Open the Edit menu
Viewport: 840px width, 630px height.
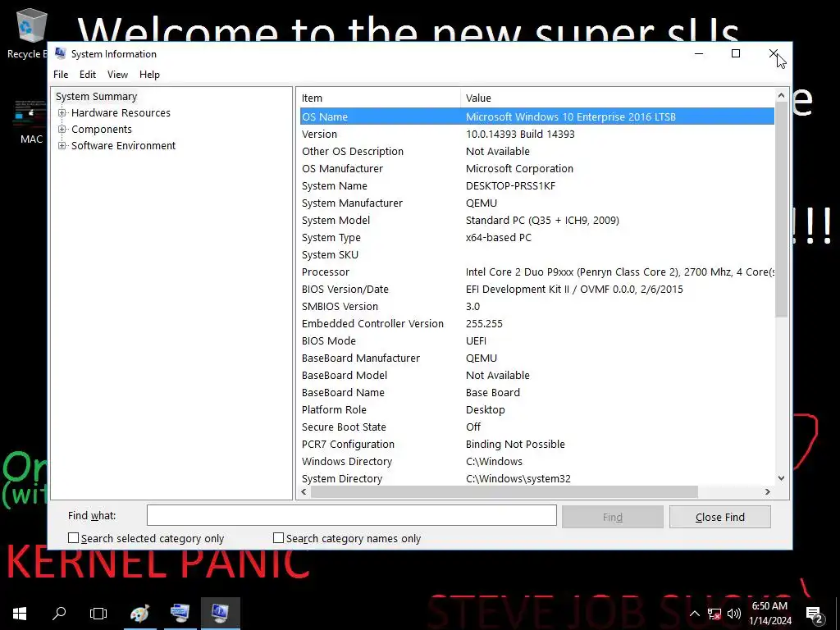click(87, 75)
